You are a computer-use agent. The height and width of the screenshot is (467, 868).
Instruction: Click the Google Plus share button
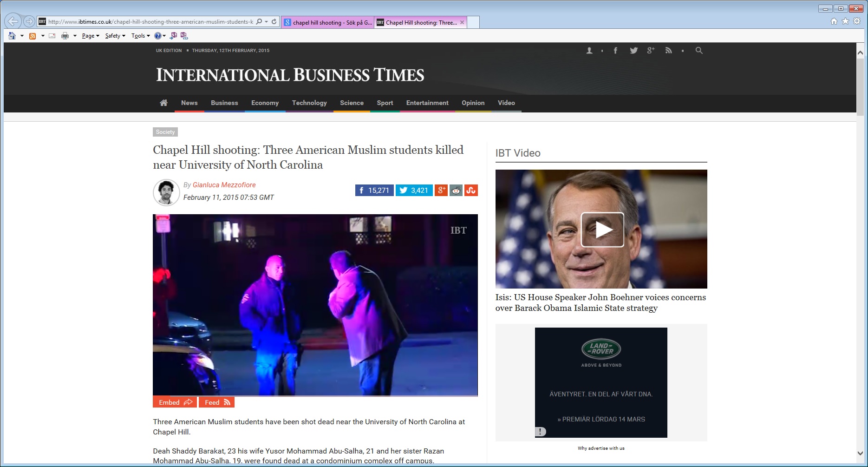tap(441, 191)
